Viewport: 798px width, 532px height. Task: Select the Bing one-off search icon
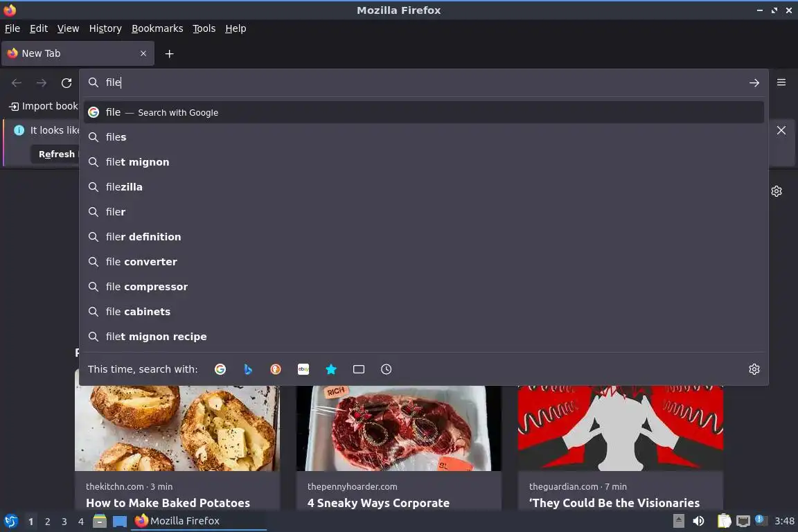pos(248,369)
